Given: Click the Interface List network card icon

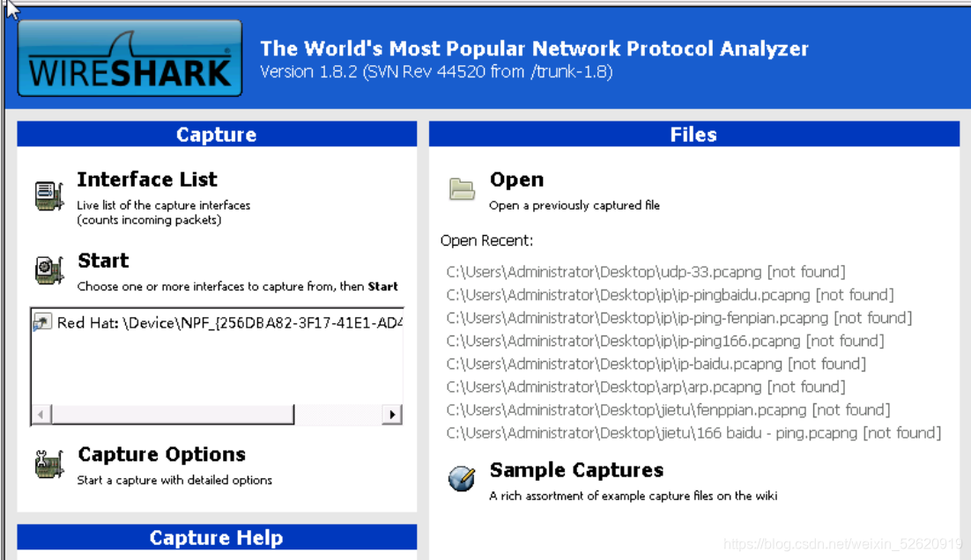Looking at the screenshot, I should [x=49, y=196].
